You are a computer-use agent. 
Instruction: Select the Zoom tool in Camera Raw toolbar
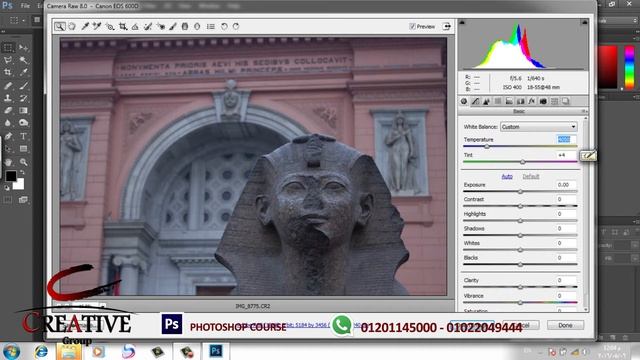click(60, 27)
